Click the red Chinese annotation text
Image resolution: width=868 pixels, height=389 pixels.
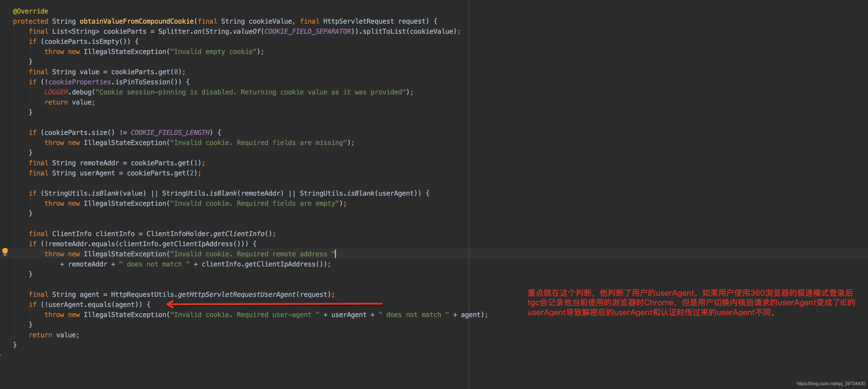[x=691, y=303]
